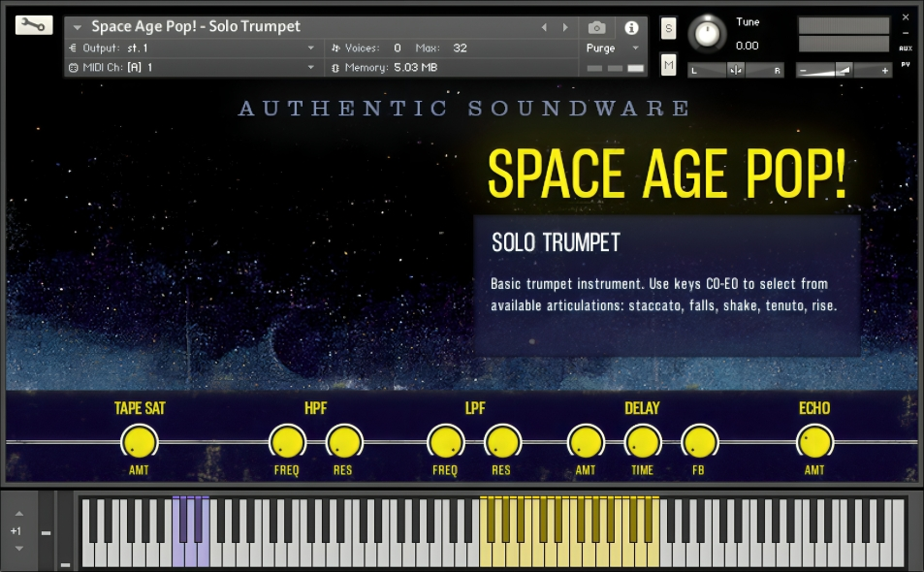Click the ECHO section label

pos(814,408)
